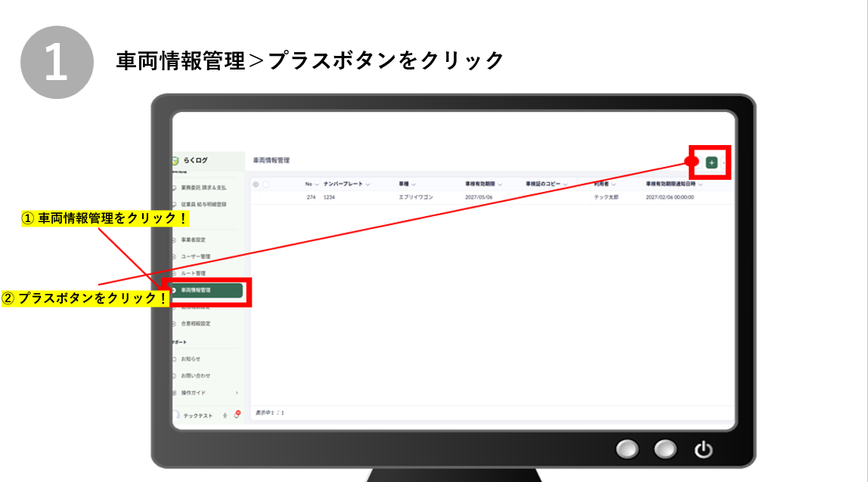Click the らくログ logo icon

tap(175, 160)
